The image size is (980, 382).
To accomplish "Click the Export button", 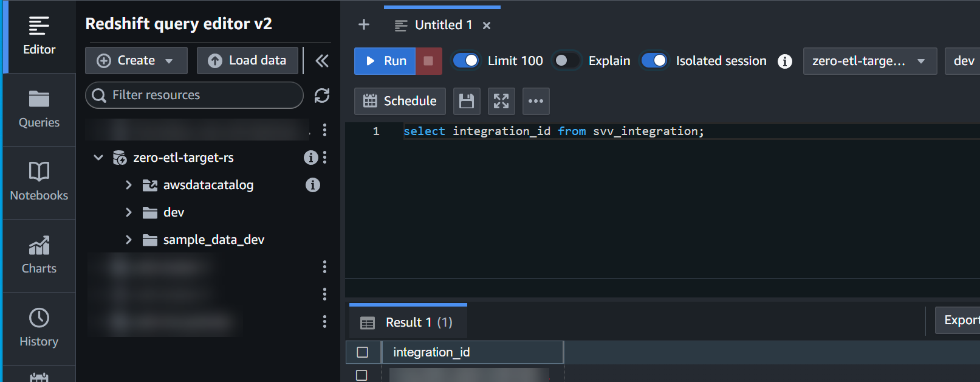I will tap(958, 321).
